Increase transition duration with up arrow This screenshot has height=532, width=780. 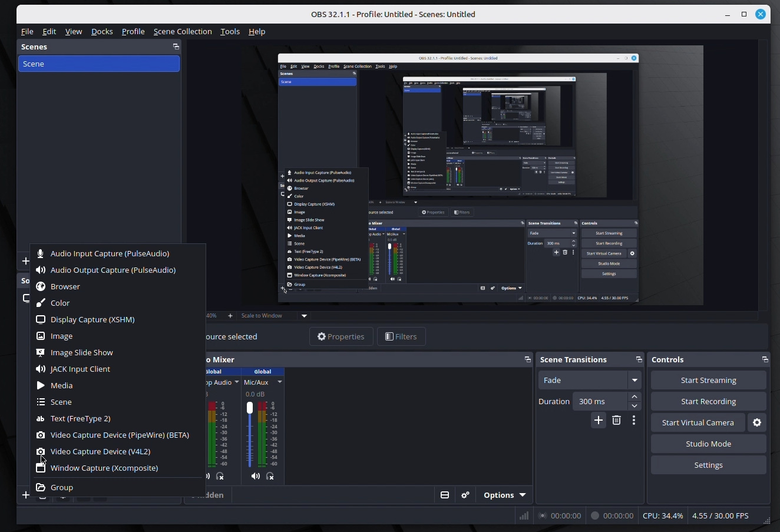tap(634, 397)
